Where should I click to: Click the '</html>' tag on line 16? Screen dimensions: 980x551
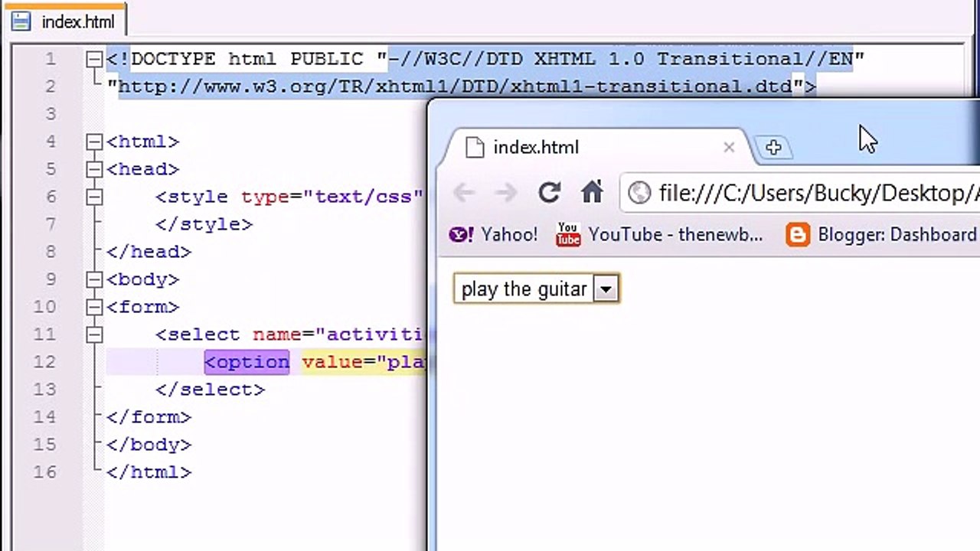(x=149, y=472)
